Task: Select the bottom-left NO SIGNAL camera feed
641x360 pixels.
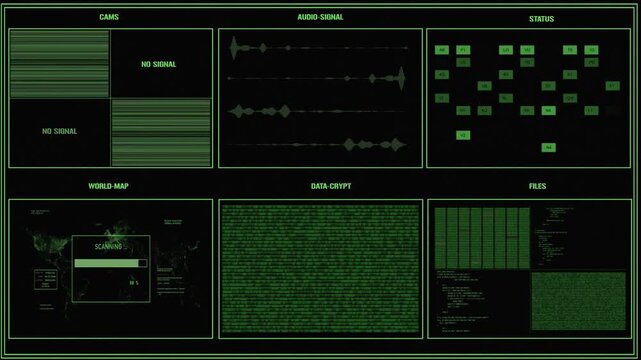Action: [x=60, y=132]
